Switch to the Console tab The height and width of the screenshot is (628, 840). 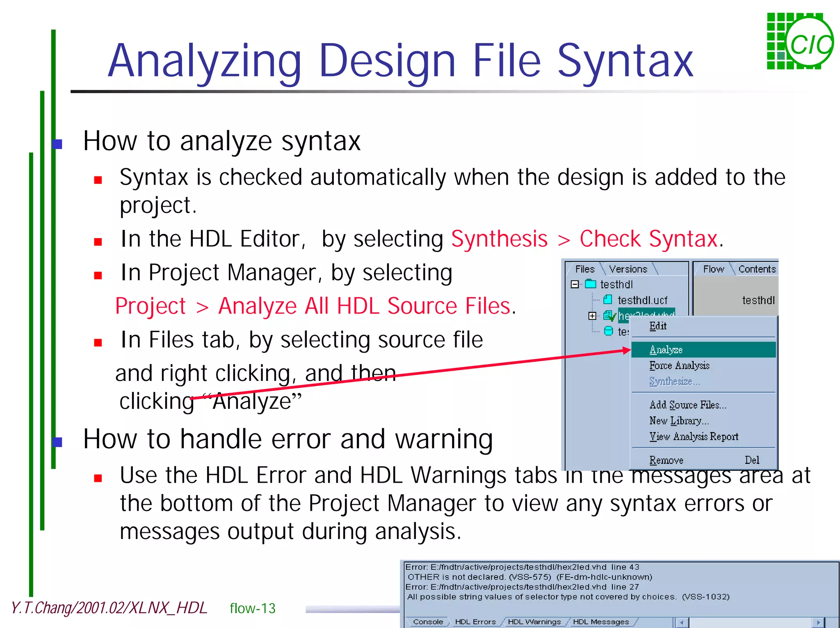(428, 622)
